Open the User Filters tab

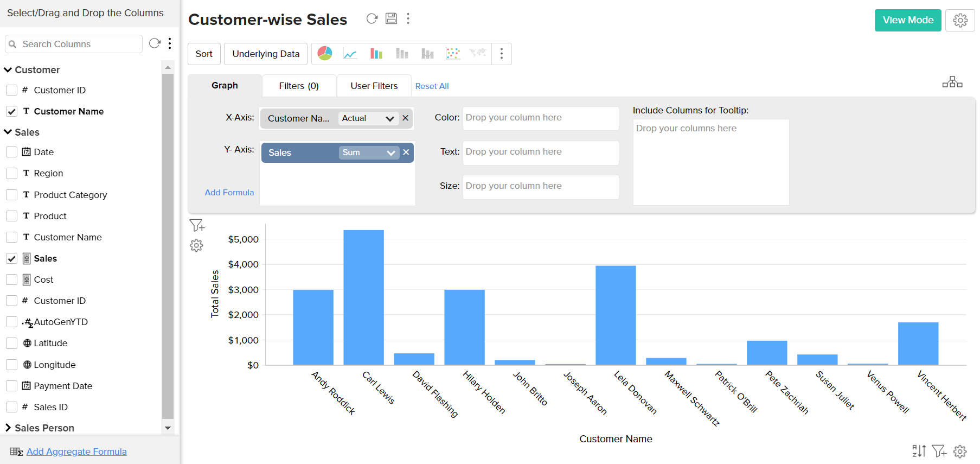374,86
